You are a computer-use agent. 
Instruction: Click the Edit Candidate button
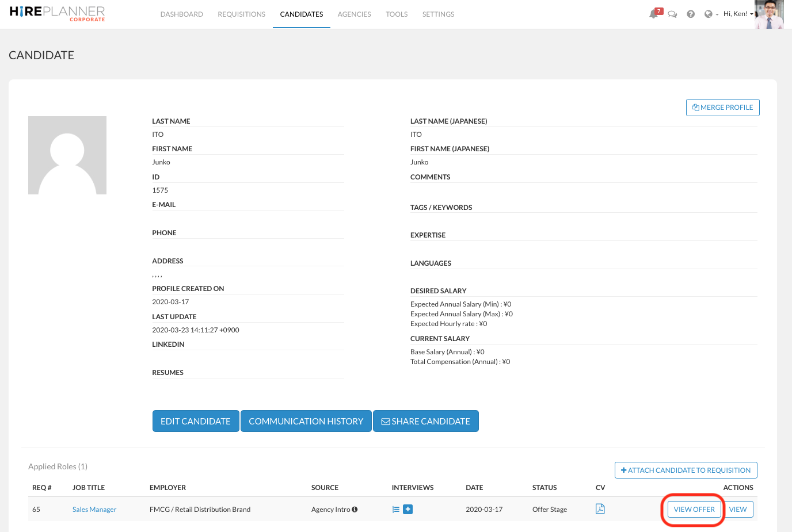[195, 421]
